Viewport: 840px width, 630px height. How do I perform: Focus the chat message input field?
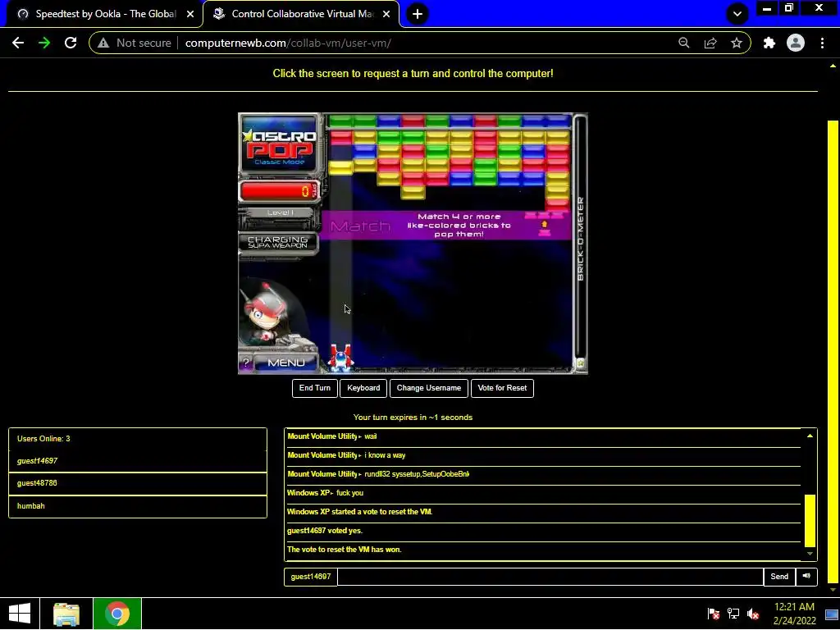(x=550, y=577)
